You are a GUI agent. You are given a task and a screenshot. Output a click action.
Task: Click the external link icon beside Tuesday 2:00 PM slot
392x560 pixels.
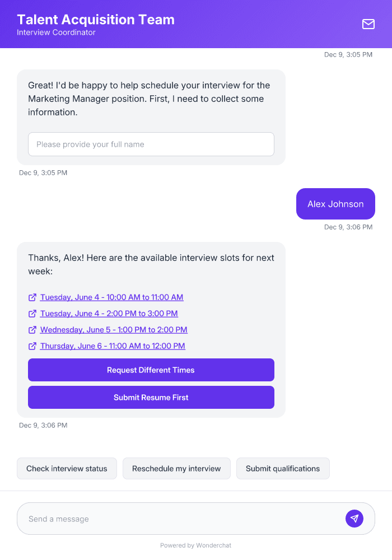(32, 314)
